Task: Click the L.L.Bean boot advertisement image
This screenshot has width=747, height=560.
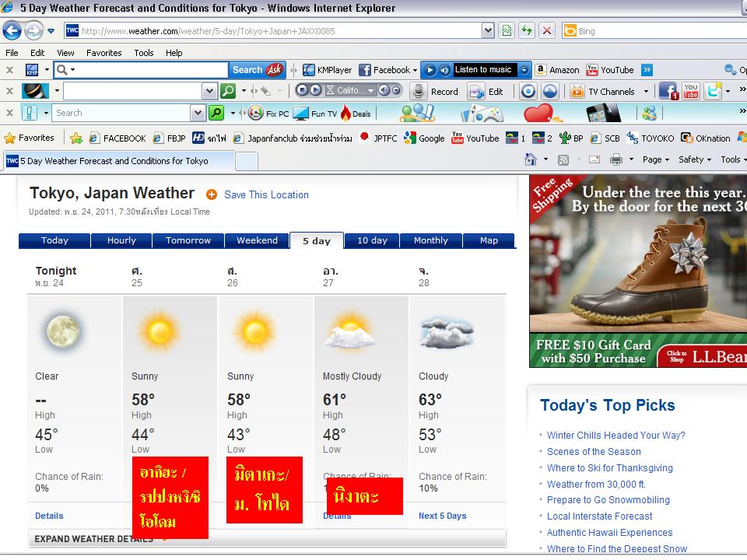Action: 638,271
